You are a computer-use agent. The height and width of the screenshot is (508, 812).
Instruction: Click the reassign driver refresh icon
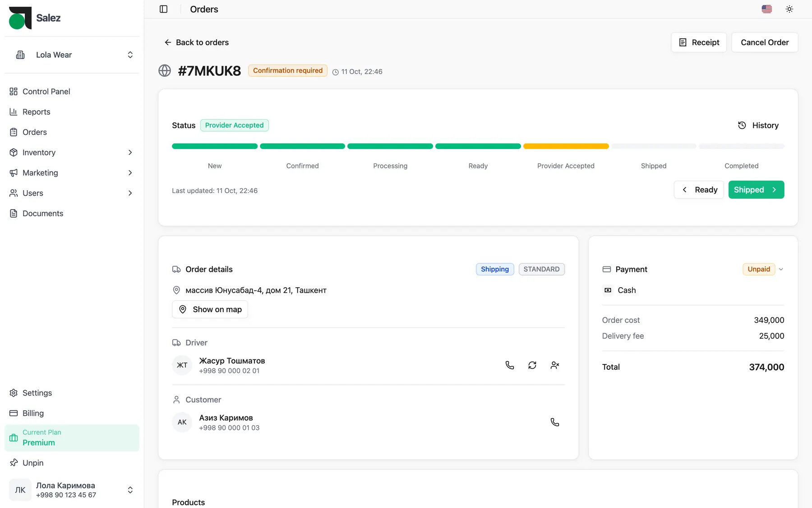click(532, 365)
